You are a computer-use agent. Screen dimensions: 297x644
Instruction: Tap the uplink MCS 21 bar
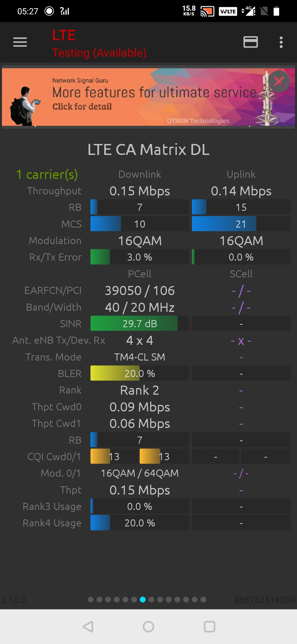[x=241, y=224]
